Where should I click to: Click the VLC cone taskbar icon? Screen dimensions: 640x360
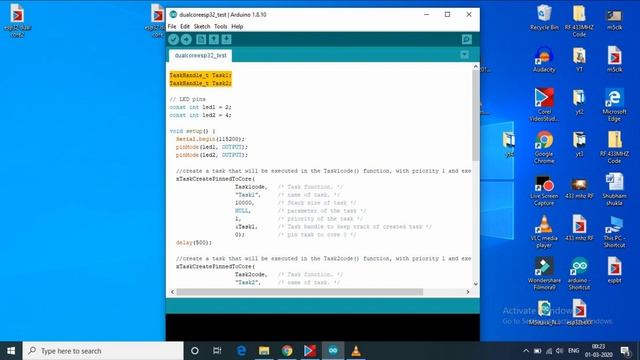[x=356, y=351]
